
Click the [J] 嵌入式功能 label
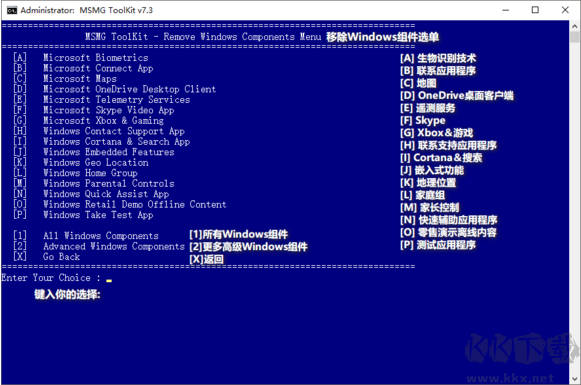tap(432, 170)
